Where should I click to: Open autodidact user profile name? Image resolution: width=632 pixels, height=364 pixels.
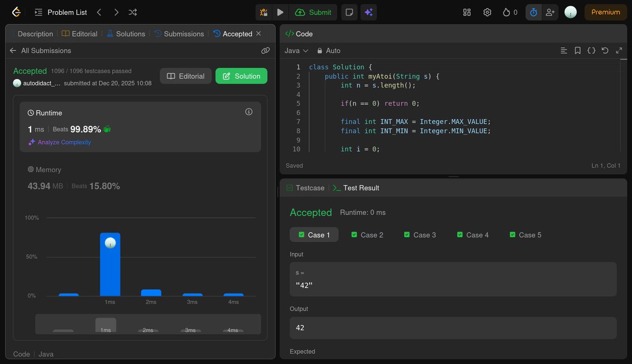click(42, 83)
